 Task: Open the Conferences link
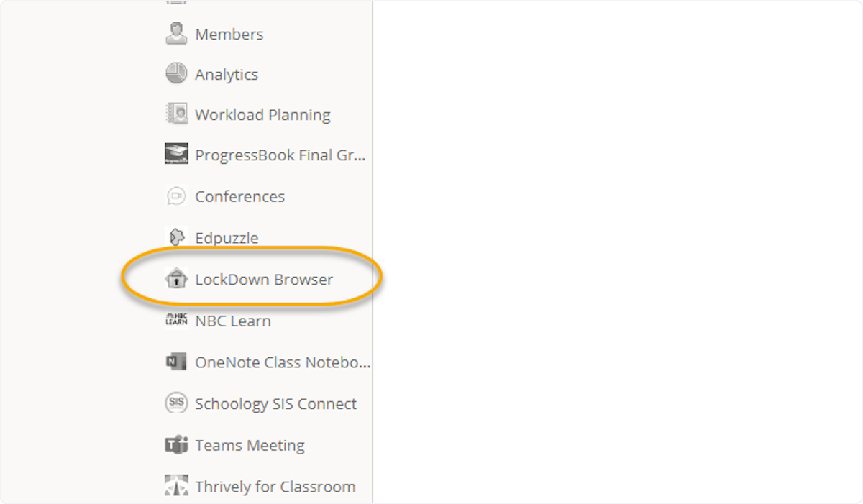239,196
